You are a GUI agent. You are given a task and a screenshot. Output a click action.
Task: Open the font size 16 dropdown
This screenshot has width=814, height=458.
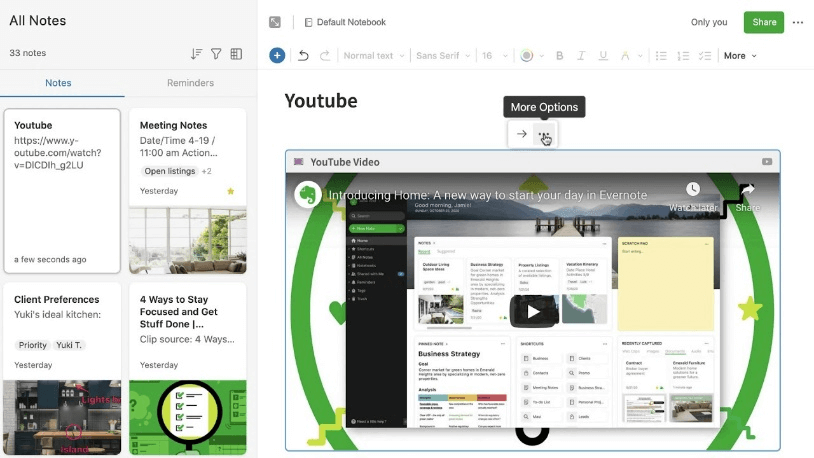(x=494, y=56)
